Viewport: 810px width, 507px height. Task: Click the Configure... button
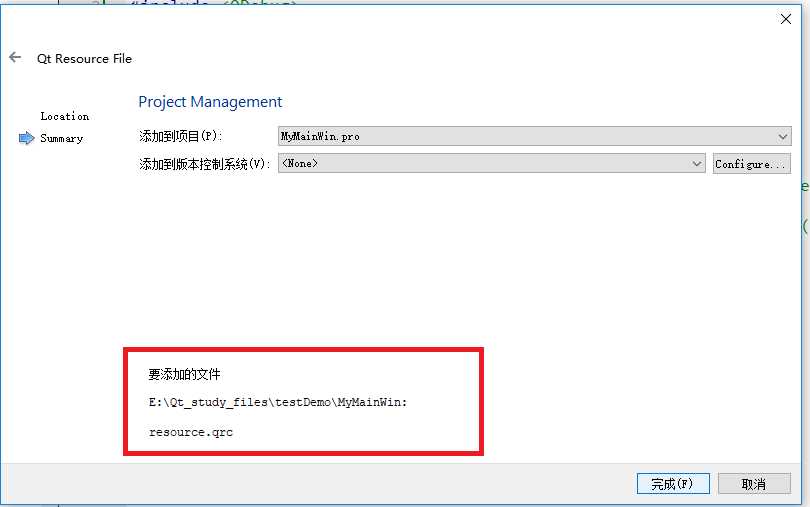(752, 164)
